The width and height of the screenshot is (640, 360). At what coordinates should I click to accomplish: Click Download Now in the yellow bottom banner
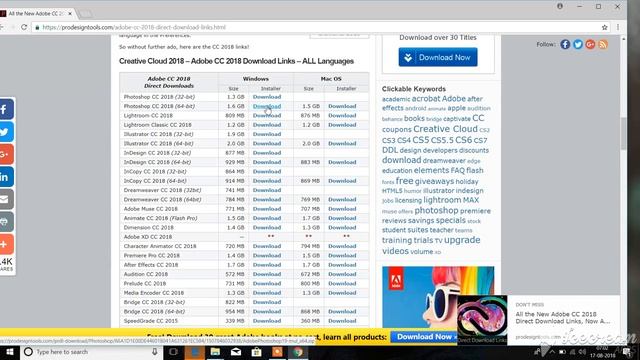(x=424, y=337)
